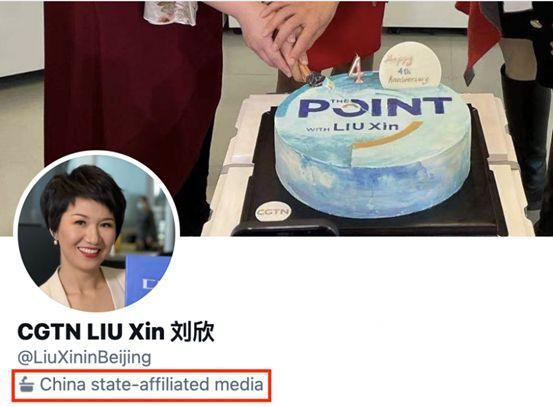553x407 pixels.
Task: Click the gold swoosh decoration on the cake
Action: coord(388,135)
